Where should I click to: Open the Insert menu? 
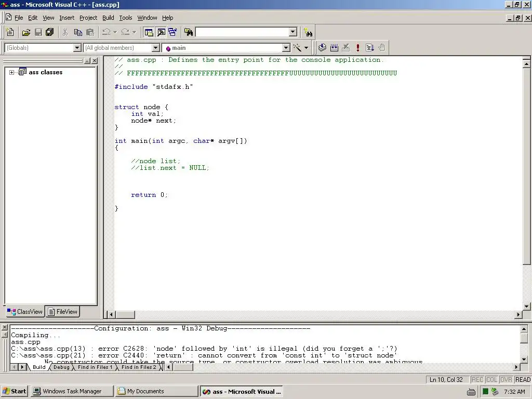coord(66,18)
